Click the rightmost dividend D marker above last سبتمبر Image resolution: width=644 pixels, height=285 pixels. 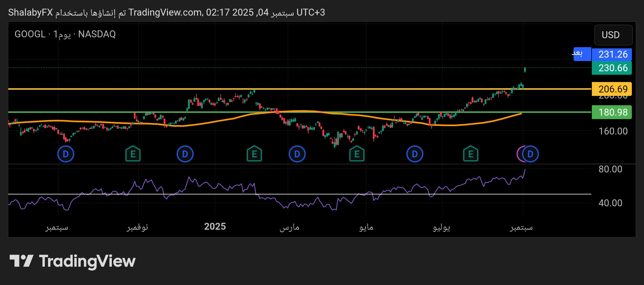tap(530, 154)
